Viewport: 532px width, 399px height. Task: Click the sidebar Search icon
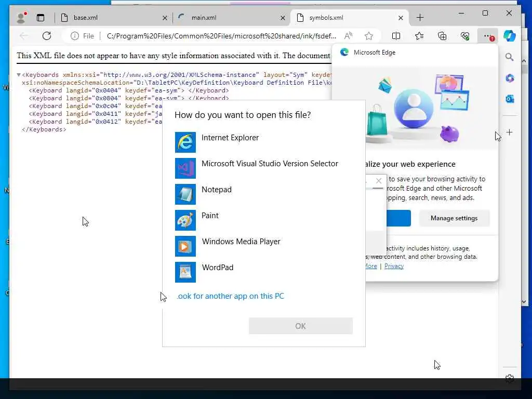pyautogui.click(x=509, y=57)
